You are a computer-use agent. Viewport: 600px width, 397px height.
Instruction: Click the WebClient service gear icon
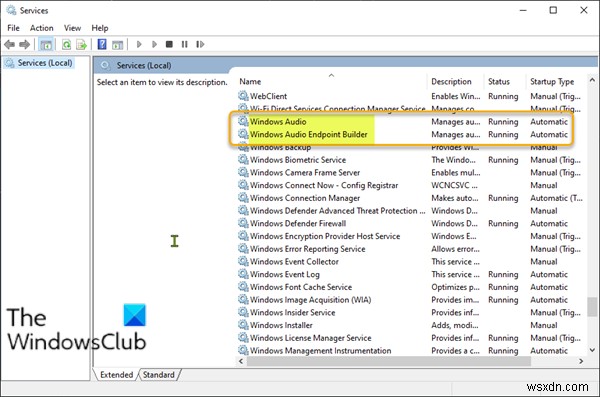pos(243,96)
